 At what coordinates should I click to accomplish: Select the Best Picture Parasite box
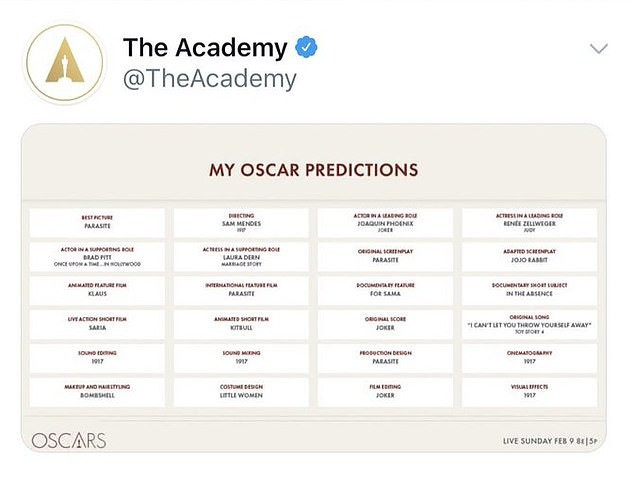point(97,222)
